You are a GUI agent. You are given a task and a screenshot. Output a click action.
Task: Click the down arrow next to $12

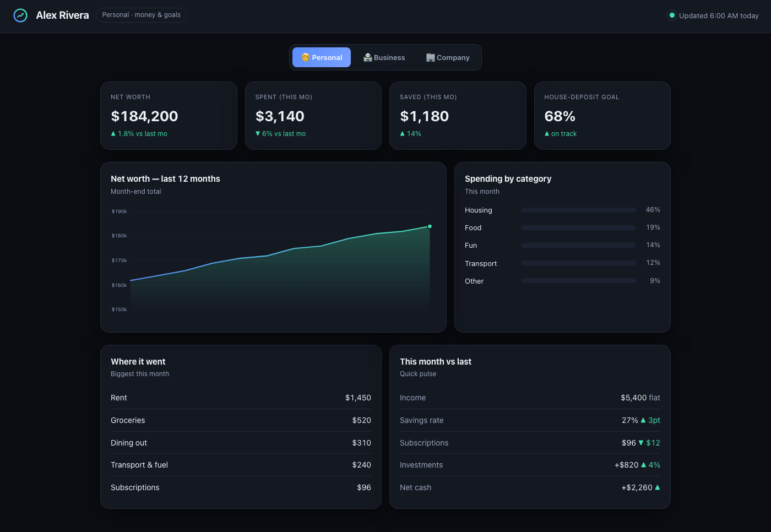(x=641, y=443)
